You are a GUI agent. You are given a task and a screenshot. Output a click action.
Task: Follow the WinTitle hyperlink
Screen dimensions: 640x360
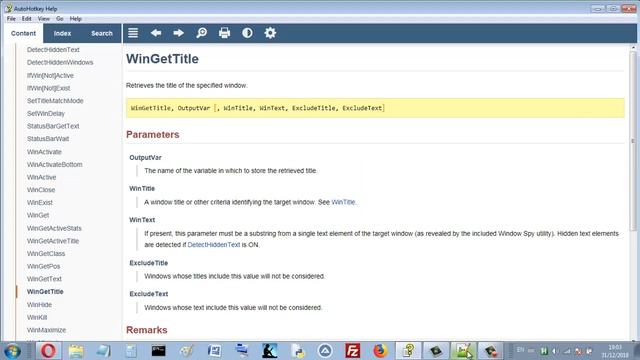point(343,202)
